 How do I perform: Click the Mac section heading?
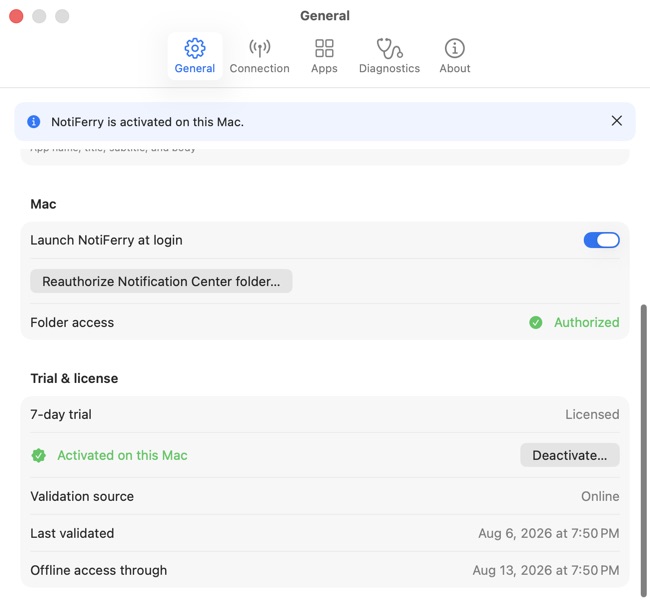click(43, 204)
